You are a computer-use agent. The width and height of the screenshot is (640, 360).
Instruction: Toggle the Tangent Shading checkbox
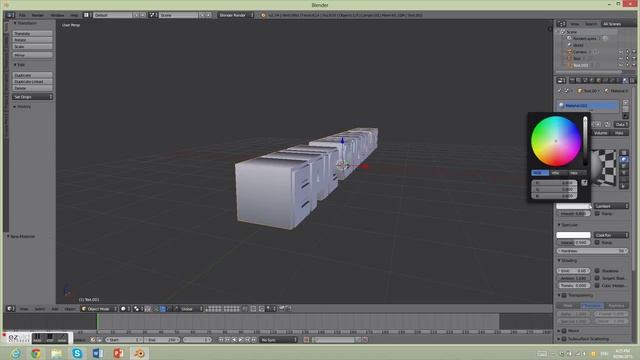pyautogui.click(x=597, y=278)
